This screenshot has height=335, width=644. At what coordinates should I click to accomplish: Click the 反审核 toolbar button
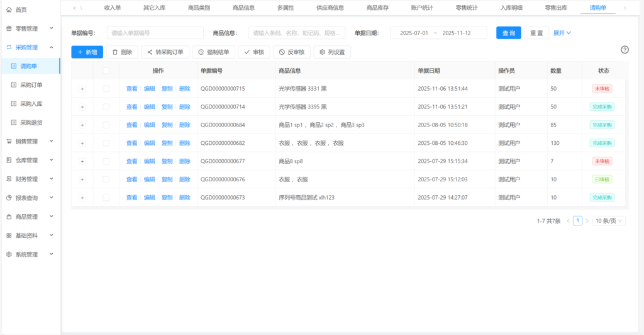tap(291, 52)
